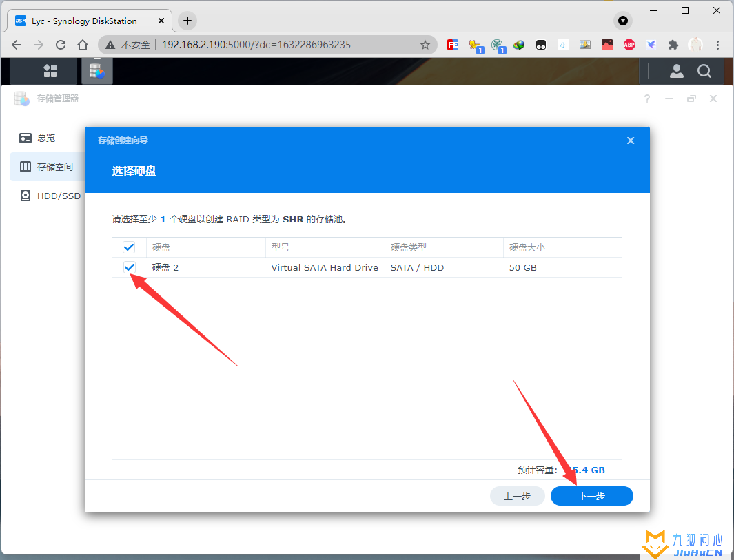Open the AdBlock Plus ABP extension
Image resolution: width=734 pixels, height=560 pixels.
[629, 45]
